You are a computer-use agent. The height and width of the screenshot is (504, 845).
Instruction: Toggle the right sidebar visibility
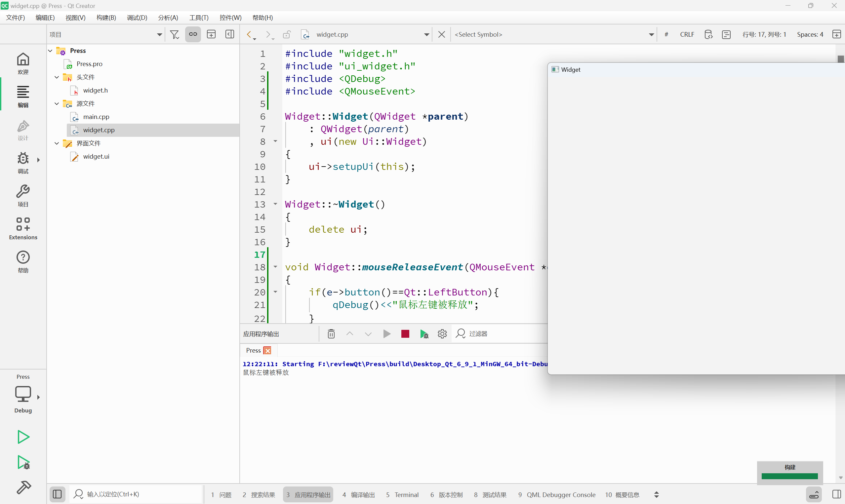836,494
